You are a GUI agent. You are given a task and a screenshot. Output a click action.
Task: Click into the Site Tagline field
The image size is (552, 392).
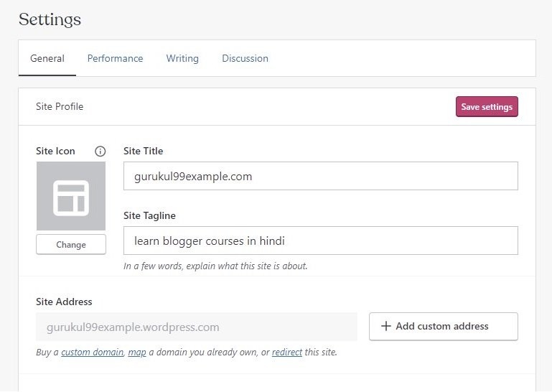point(320,241)
